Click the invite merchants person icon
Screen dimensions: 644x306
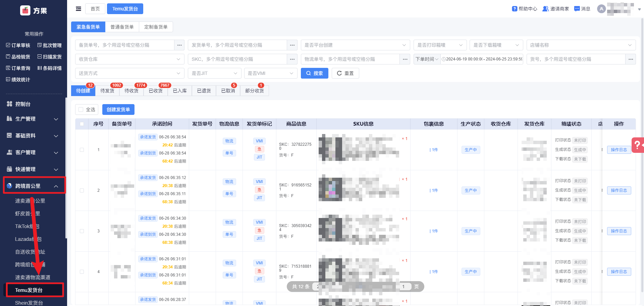pos(546,9)
